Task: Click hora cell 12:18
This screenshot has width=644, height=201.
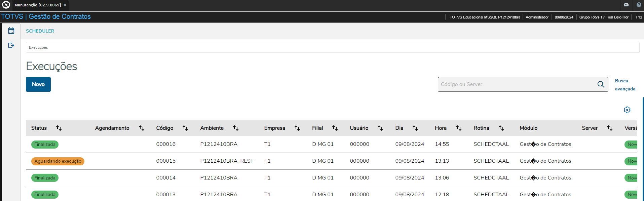Action: tap(442, 195)
